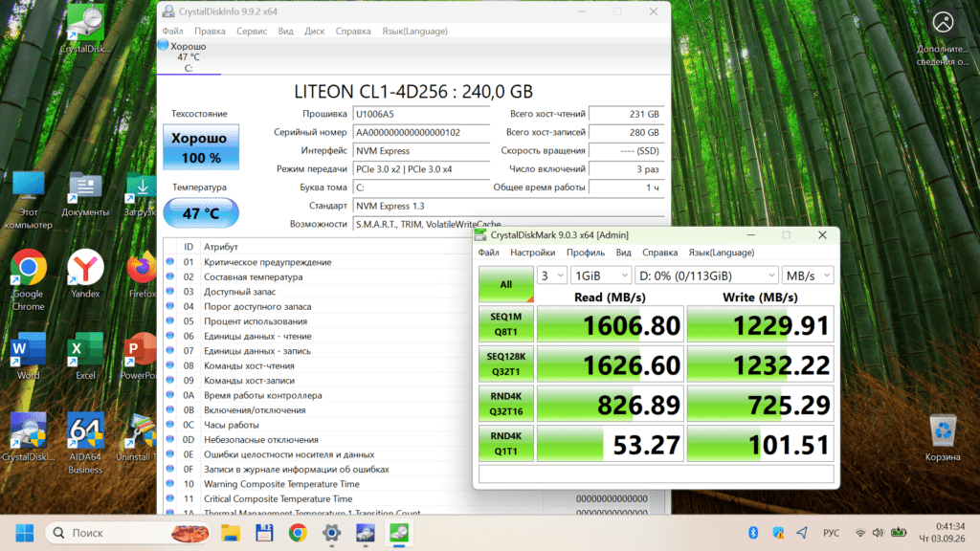Select the C: disk status indicator
The width and height of the screenshot is (980, 551).
click(x=189, y=56)
